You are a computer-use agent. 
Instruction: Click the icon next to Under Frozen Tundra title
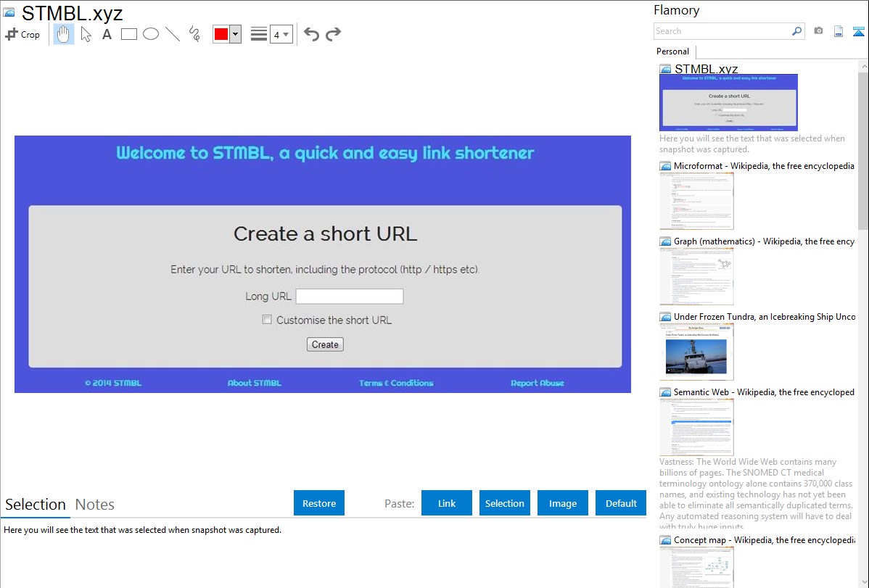(665, 316)
